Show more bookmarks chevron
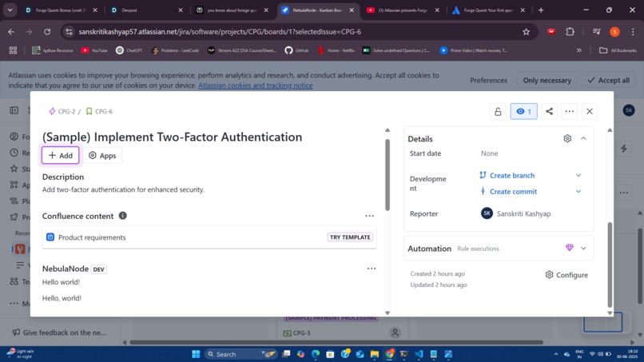 pyautogui.click(x=578, y=50)
